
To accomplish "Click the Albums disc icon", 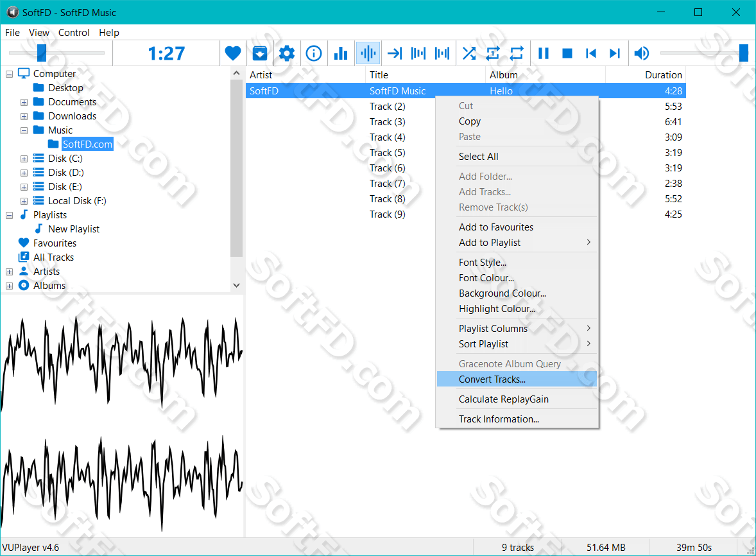I will [x=24, y=285].
